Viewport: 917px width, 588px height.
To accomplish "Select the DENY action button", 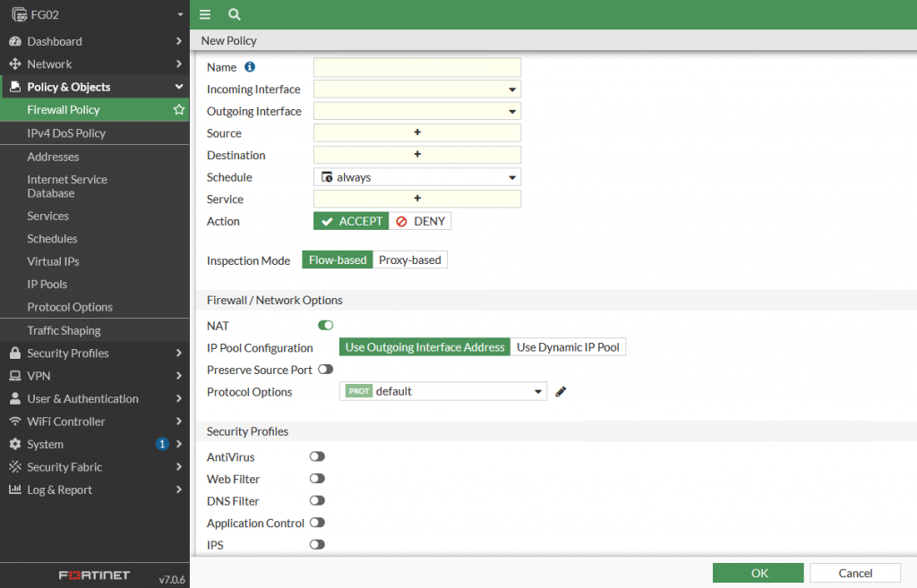I will click(421, 221).
